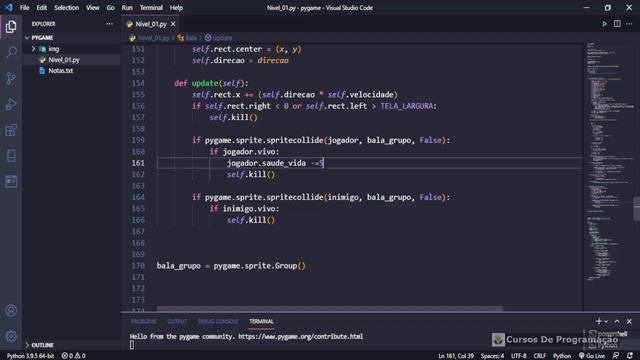The image size is (640, 360).
Task: Open the Extensions view
Action: click(x=11, y=130)
